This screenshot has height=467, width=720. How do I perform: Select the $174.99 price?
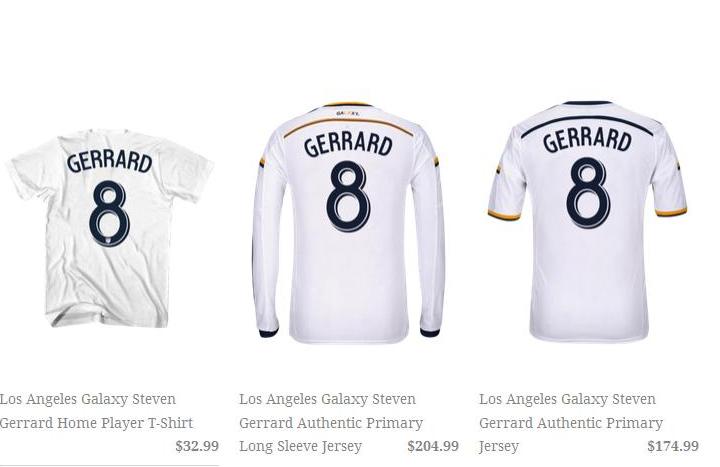coord(673,446)
